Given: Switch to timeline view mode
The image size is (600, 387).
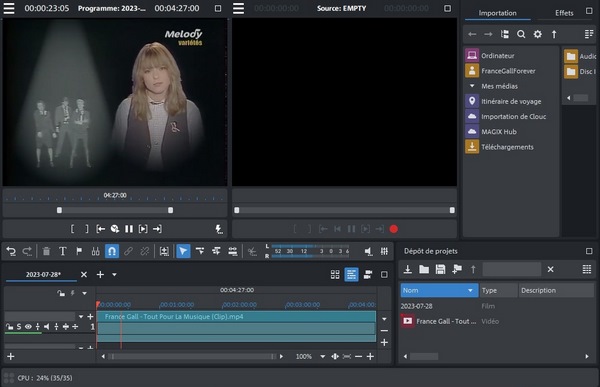Looking at the screenshot, I should [351, 274].
